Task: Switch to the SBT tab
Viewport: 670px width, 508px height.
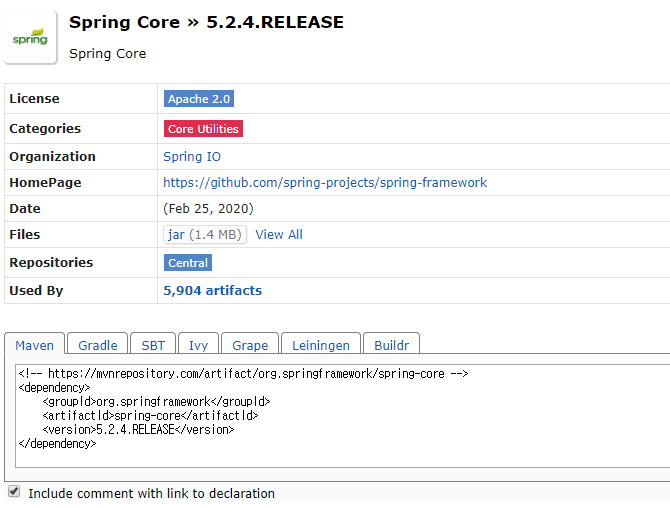Action: pos(153,345)
